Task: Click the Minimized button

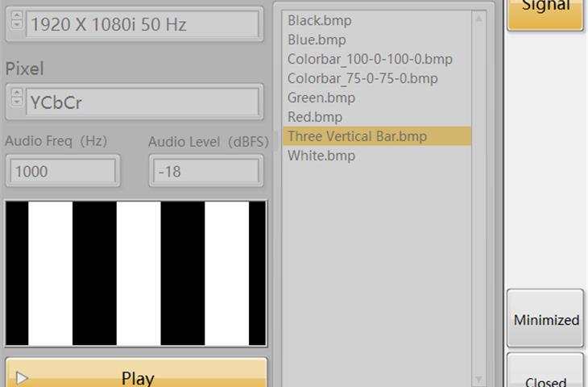Action: point(545,318)
